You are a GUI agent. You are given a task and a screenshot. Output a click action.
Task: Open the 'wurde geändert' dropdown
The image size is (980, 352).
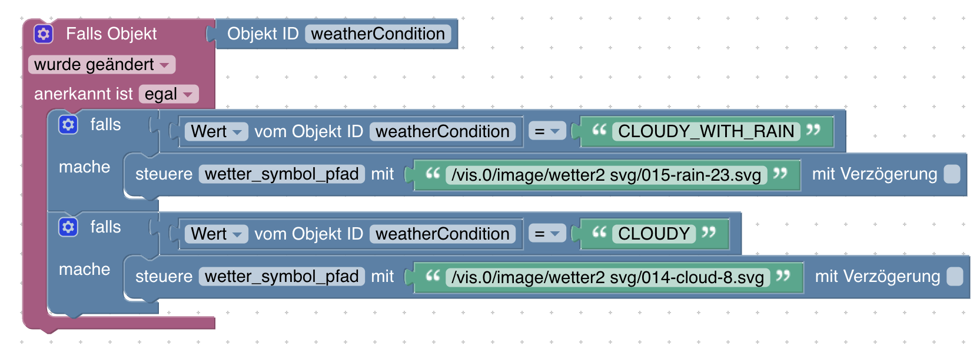coord(102,64)
